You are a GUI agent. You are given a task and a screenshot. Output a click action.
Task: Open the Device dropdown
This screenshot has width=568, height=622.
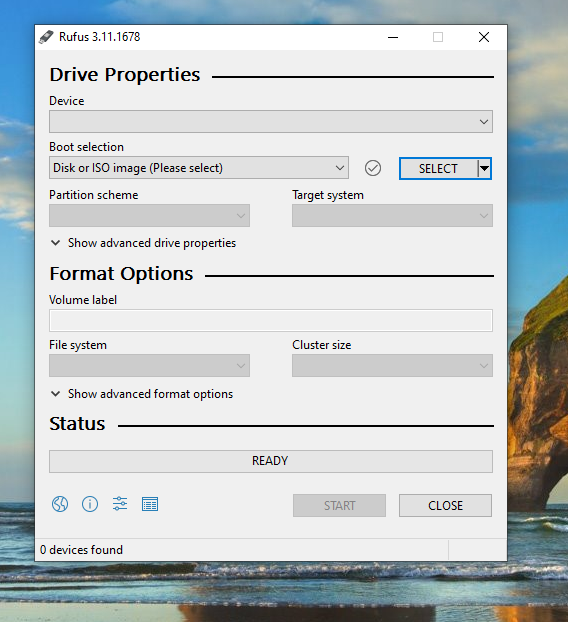(271, 121)
